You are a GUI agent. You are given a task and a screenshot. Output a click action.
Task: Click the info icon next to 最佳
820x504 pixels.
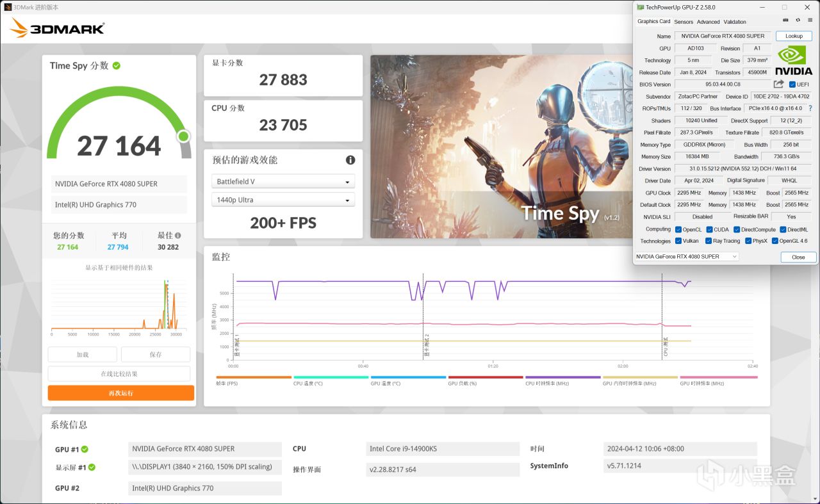177,236
